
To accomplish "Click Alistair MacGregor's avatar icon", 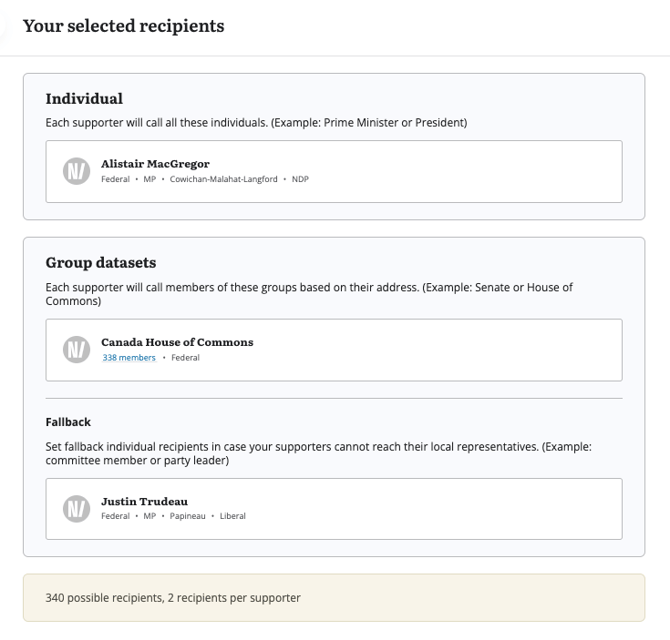I will pyautogui.click(x=77, y=171).
